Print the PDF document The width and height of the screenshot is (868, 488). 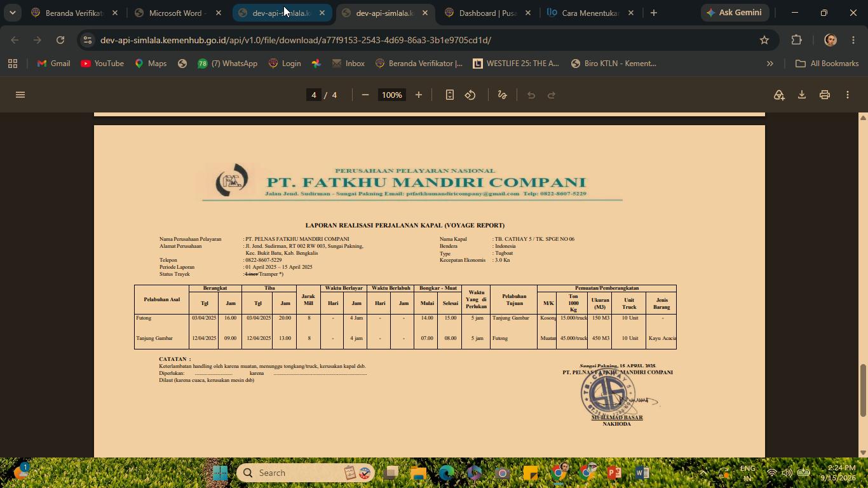coord(825,95)
